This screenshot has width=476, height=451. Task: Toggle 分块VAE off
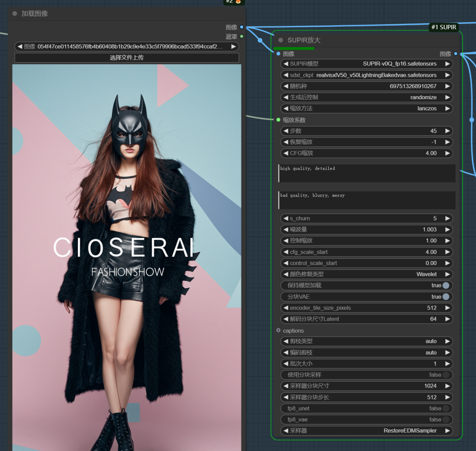446,297
